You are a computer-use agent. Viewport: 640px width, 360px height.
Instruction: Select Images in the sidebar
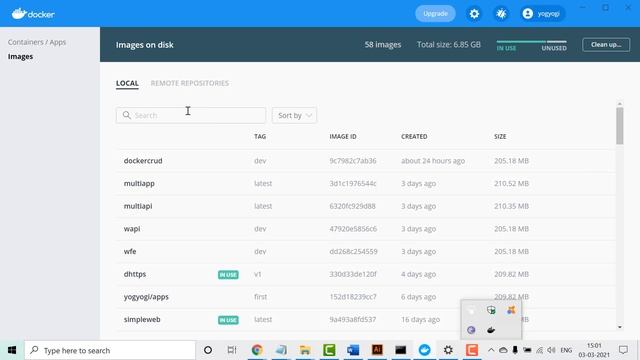coord(20,56)
